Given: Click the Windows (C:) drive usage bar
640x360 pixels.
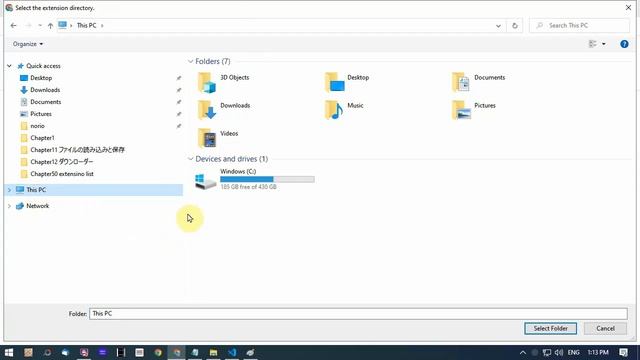Looking at the screenshot, I should click(267, 179).
